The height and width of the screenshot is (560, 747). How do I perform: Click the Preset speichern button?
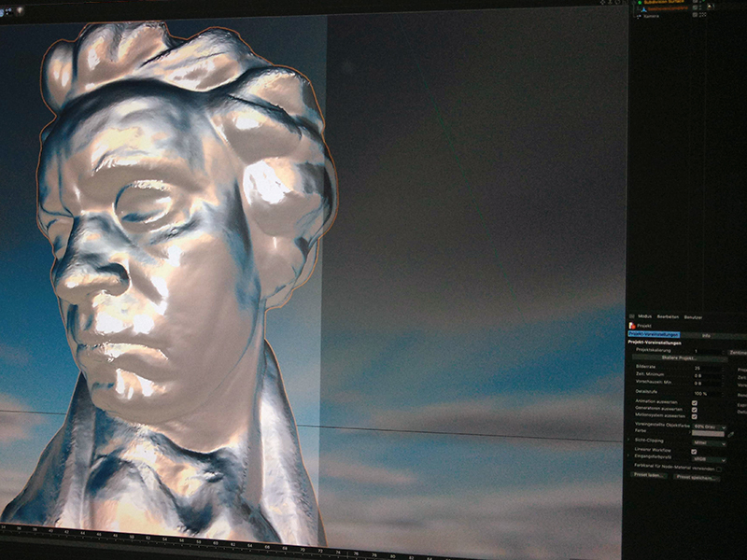pos(697,477)
